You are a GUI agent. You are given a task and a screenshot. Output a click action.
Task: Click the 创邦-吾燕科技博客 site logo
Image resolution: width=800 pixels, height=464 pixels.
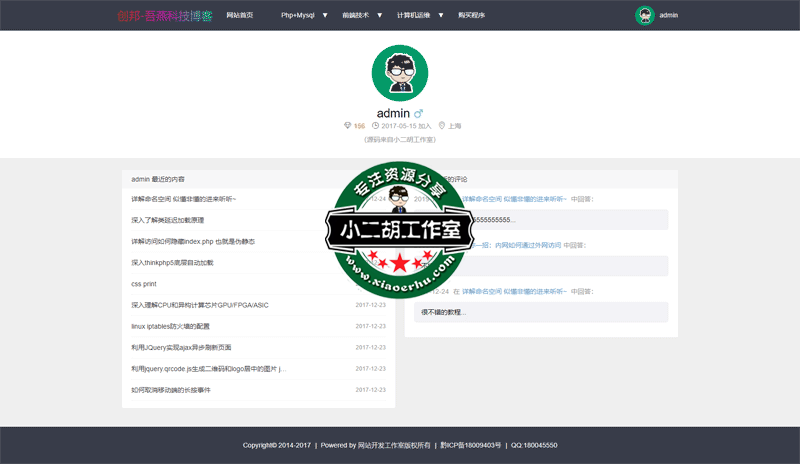[164, 15]
